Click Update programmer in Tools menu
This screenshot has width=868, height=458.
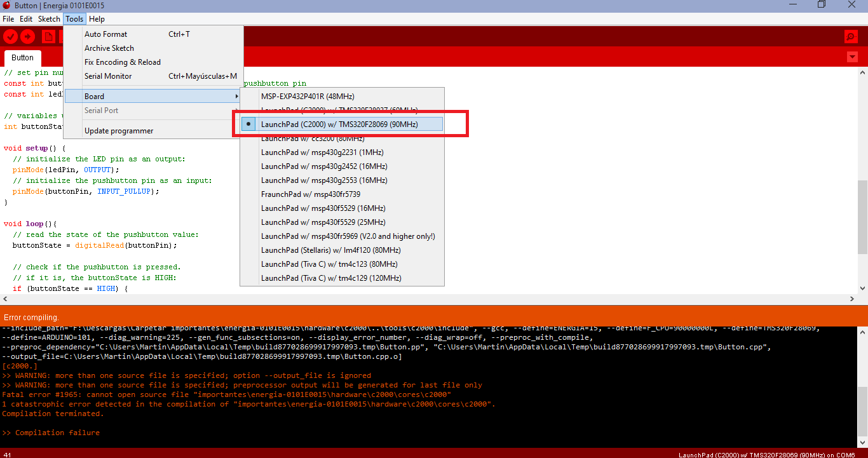pyautogui.click(x=153, y=131)
